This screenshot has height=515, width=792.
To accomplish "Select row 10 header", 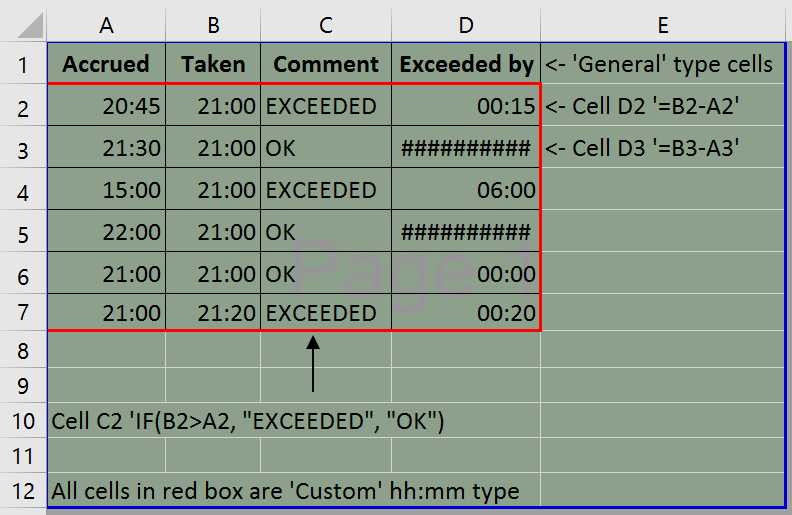I will pyautogui.click(x=23, y=420).
